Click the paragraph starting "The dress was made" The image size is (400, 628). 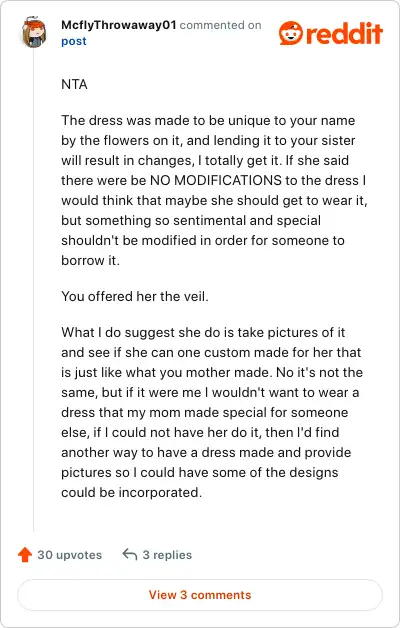point(214,191)
